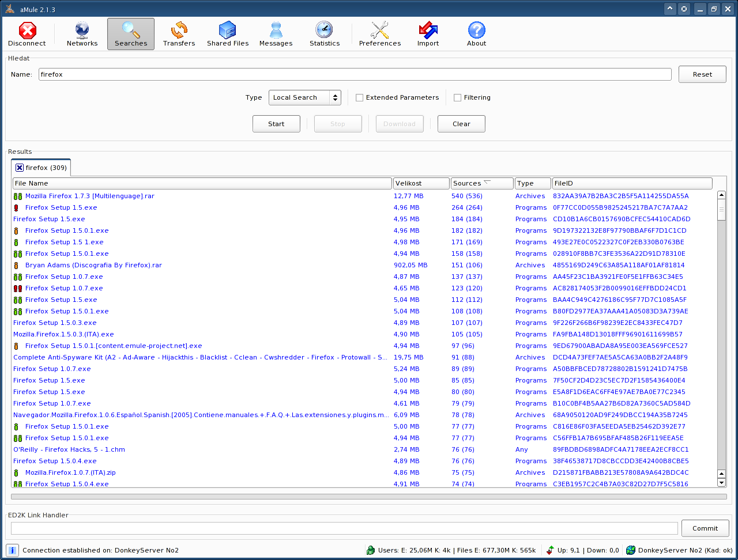Viewport: 738px width, 560px height.
Task: Select the O'Reilly - Firefox Hacks, 5 - 1.chm result
Action: pyautogui.click(x=69, y=449)
